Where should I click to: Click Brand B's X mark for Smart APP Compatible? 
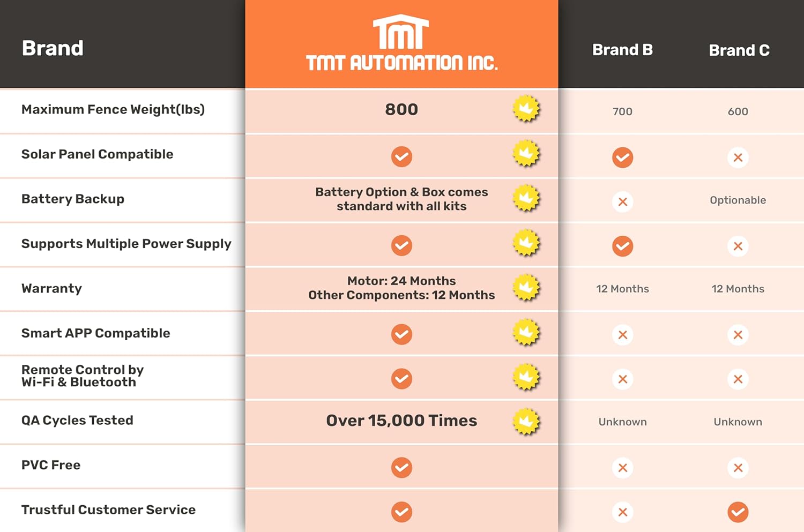tap(622, 335)
